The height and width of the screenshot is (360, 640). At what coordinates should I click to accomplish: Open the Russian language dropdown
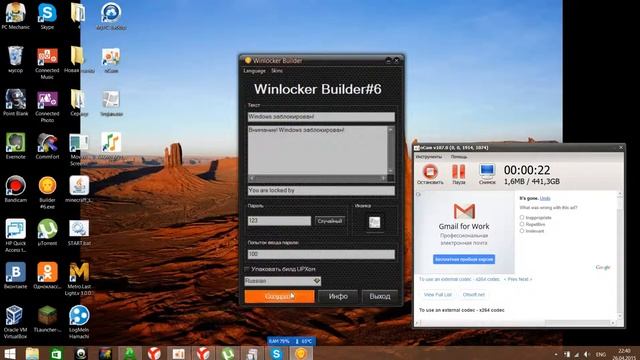[x=282, y=281]
